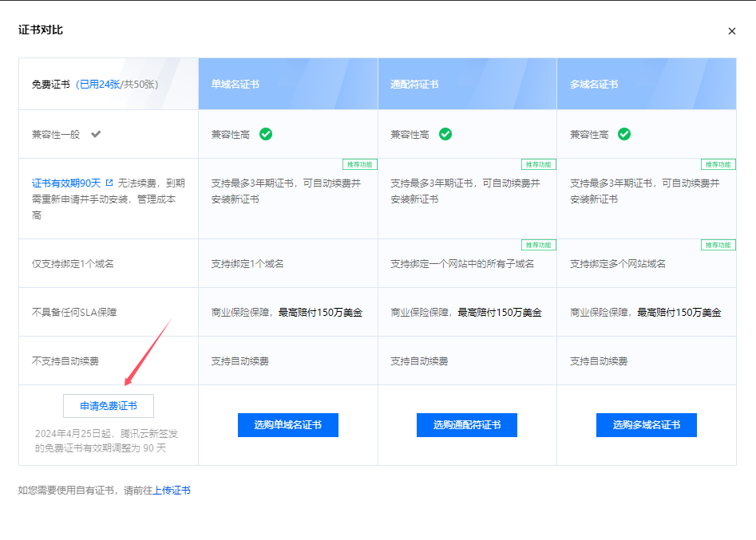The width and height of the screenshot is (756, 540).
Task: Click the 已用24张 usage count text
Action: tap(99, 84)
